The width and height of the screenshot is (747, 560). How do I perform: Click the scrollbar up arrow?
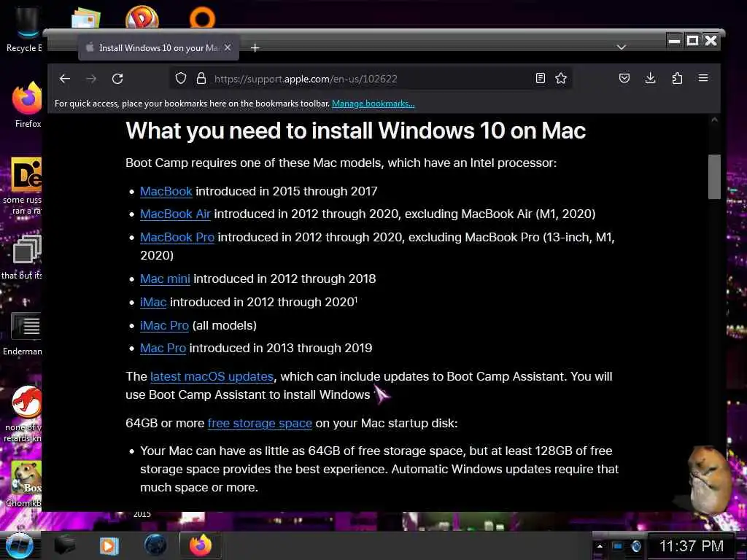pyautogui.click(x=714, y=120)
